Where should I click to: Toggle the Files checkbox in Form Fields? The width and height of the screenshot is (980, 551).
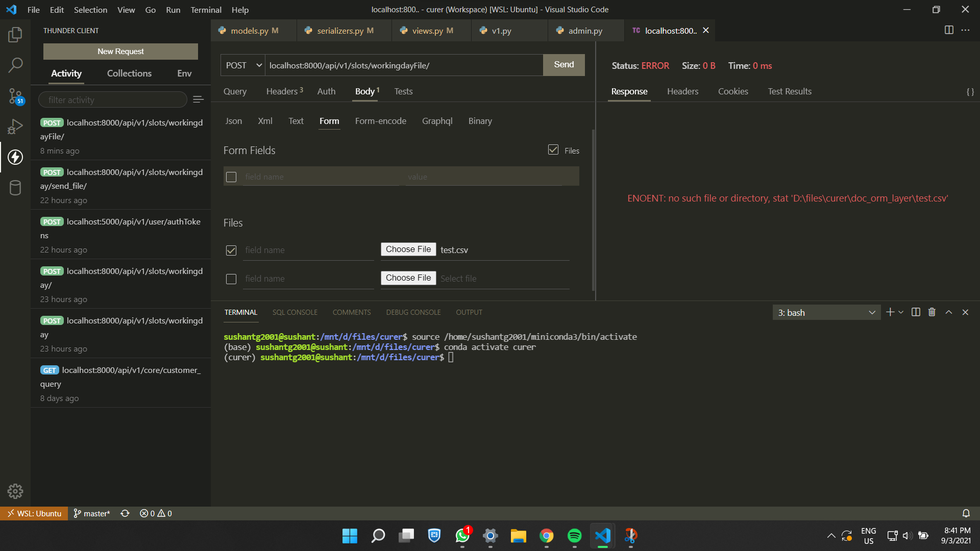tap(554, 149)
